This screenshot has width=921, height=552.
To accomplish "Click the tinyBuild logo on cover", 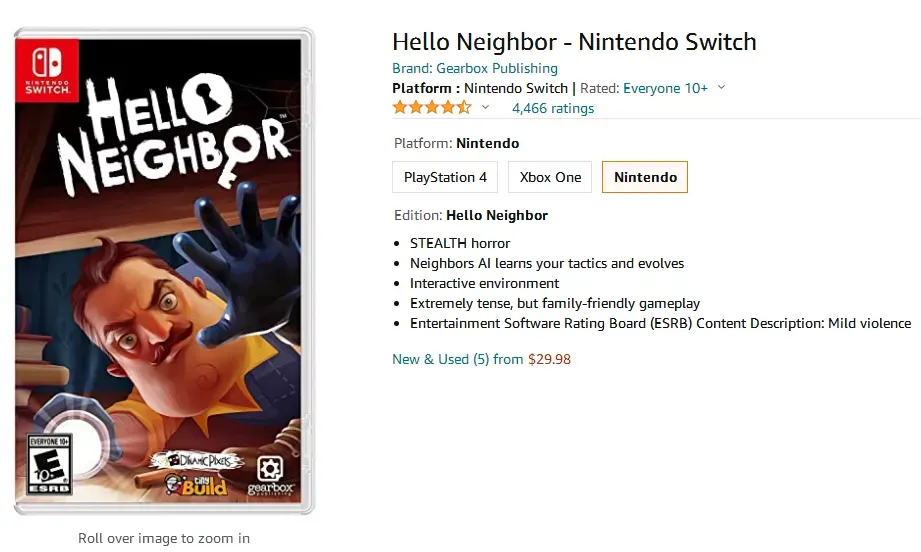I will pyautogui.click(x=196, y=484).
